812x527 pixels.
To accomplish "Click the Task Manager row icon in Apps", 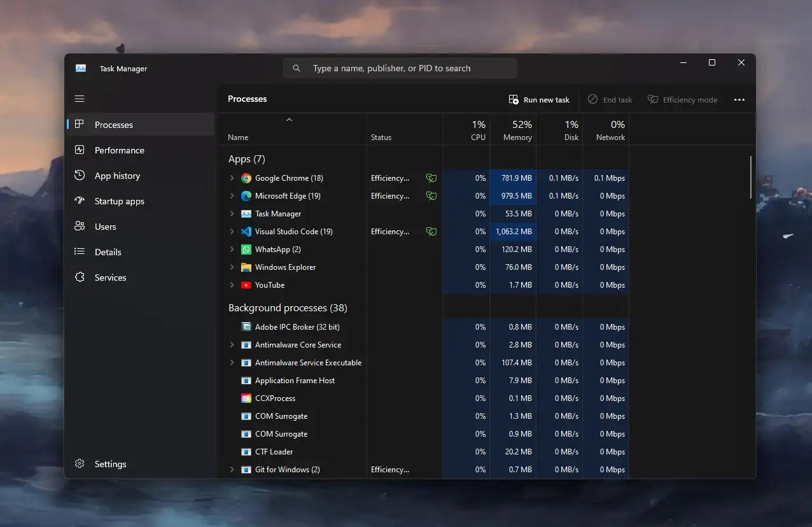I will [246, 214].
